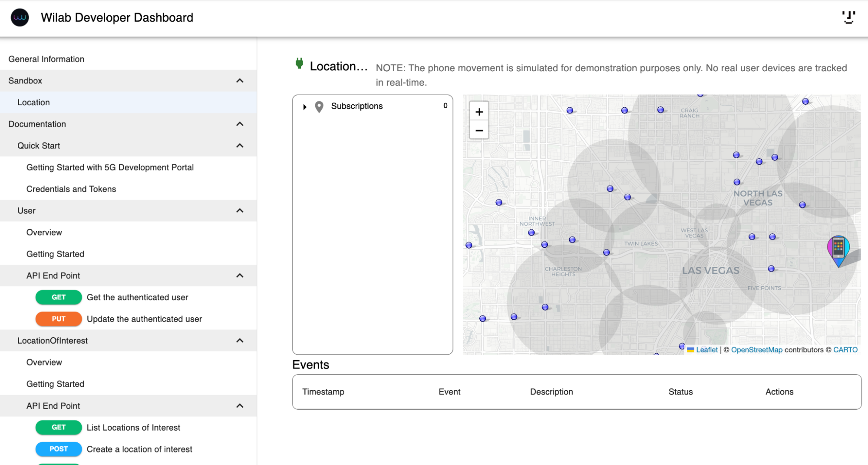Collapse the Sandbox section

pos(240,81)
